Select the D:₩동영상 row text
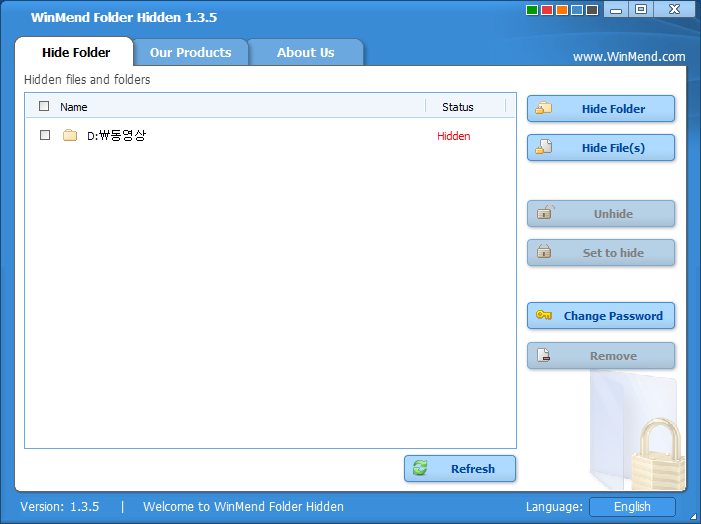This screenshot has height=524, width=701. (x=116, y=135)
